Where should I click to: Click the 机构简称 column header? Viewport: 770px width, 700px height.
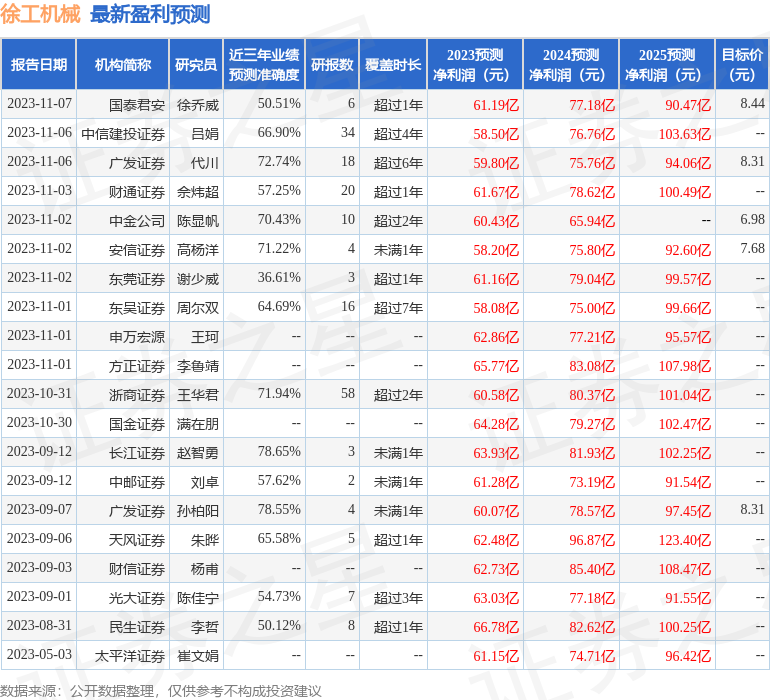click(123, 64)
